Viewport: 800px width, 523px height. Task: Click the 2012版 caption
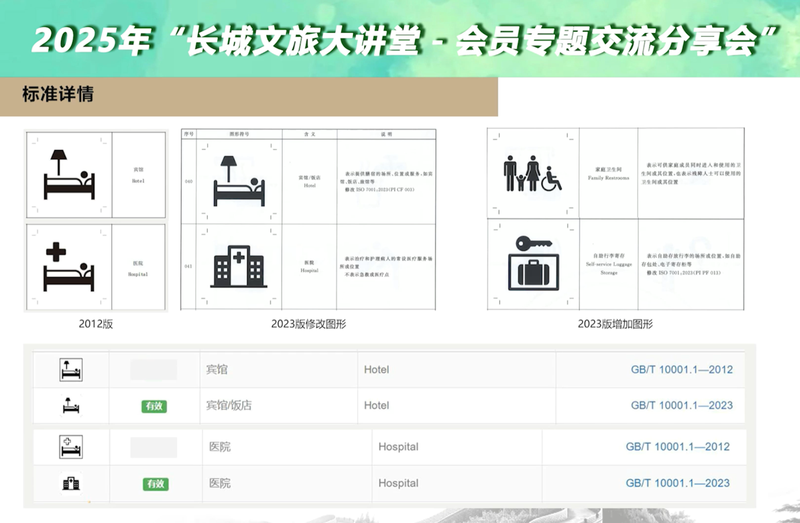tap(95, 324)
